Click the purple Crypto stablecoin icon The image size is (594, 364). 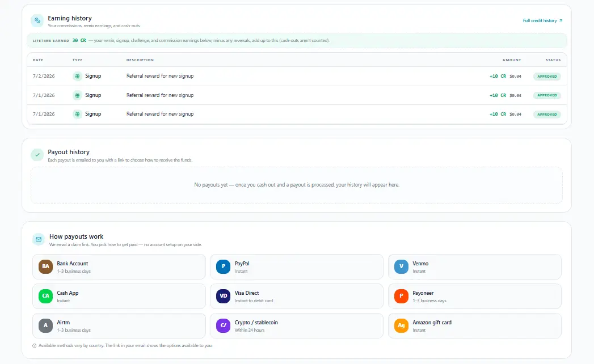[x=223, y=325]
